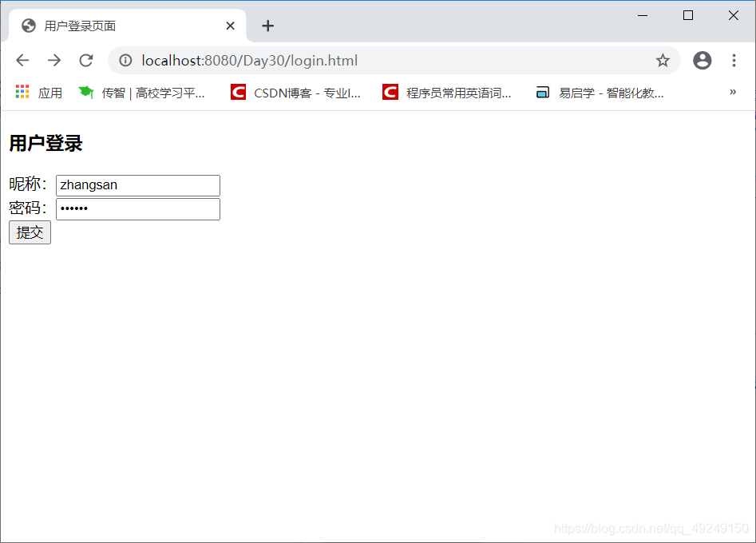The height and width of the screenshot is (543, 756).
Task: Show more bookmarks with the chevron
Action: click(733, 92)
